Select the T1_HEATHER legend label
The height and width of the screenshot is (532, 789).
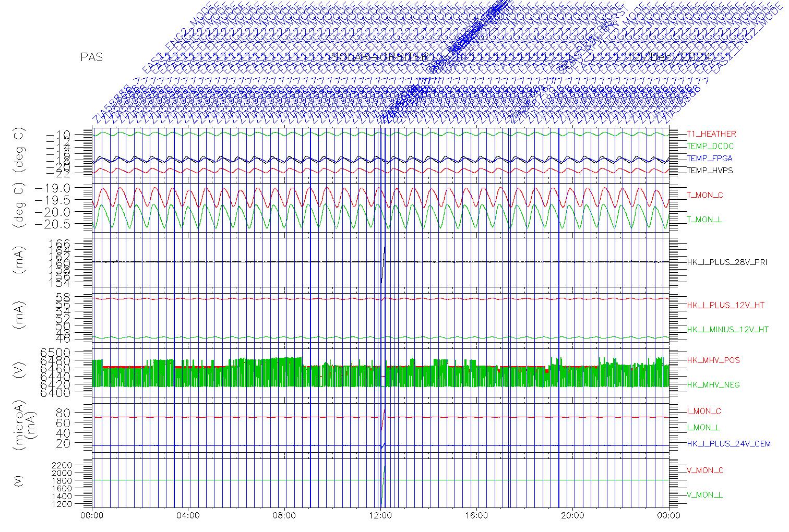pyautogui.click(x=711, y=134)
